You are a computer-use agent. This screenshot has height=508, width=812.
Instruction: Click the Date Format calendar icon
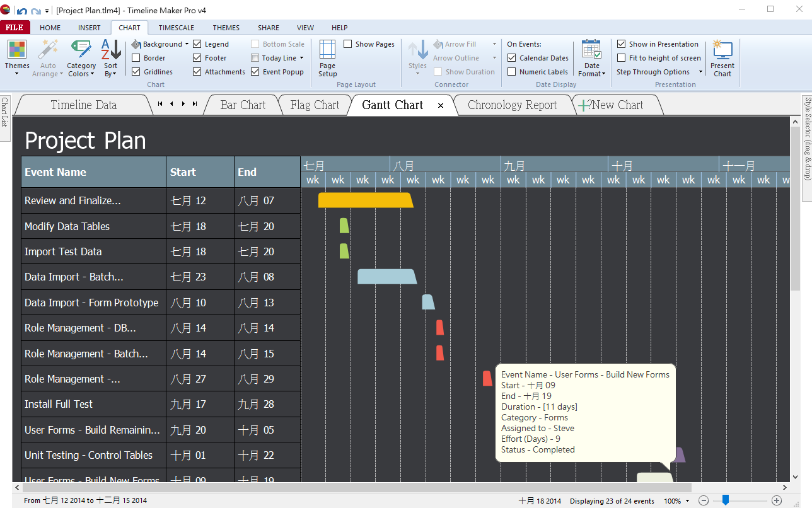coord(591,50)
